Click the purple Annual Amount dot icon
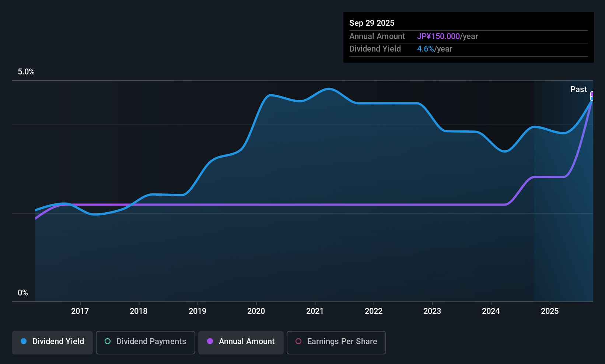605x364 pixels. [210, 342]
